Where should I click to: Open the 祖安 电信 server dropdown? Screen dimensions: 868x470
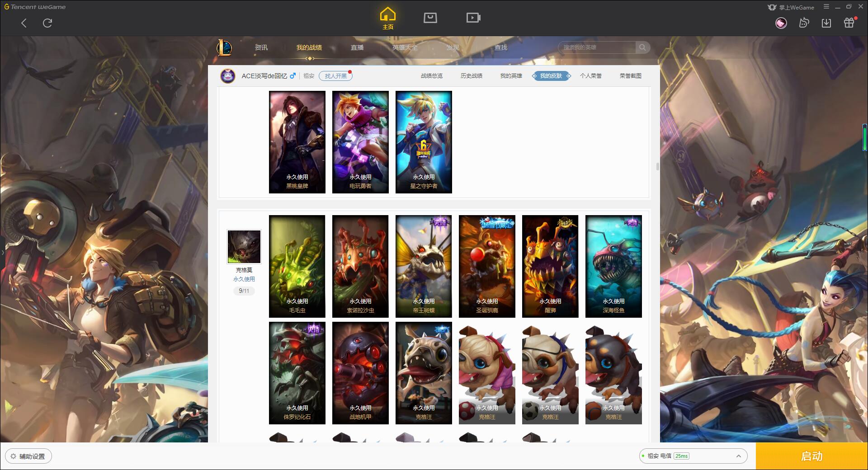(693, 456)
